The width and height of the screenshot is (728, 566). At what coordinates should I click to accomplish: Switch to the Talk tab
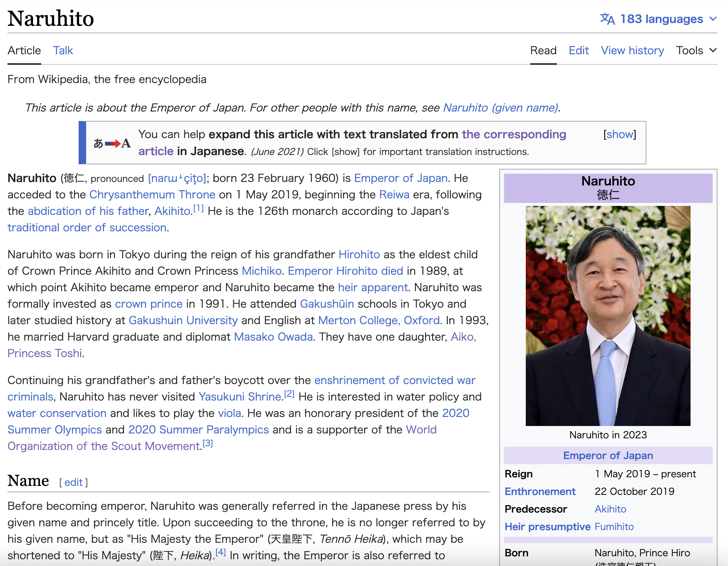(x=63, y=50)
